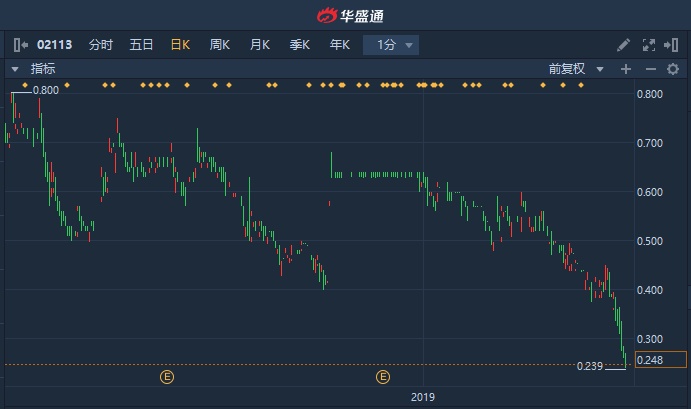691x409 pixels.
Task: Expand the 指标 indicator panel arrow
Action: (15, 69)
